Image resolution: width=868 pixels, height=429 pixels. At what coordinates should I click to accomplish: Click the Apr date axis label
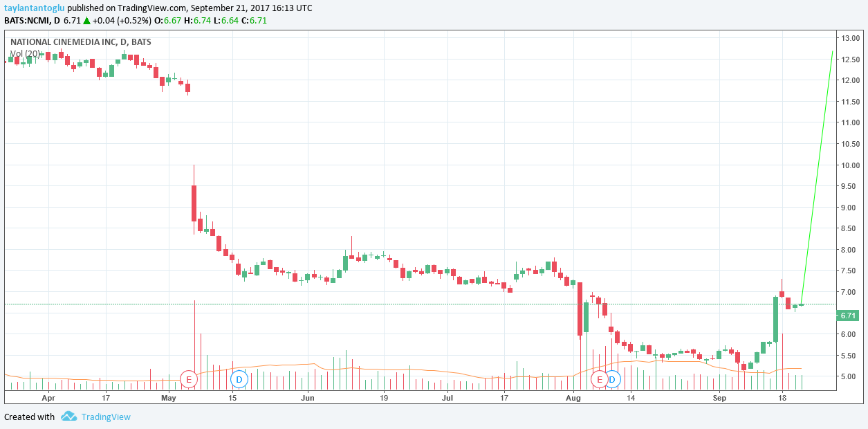point(48,398)
